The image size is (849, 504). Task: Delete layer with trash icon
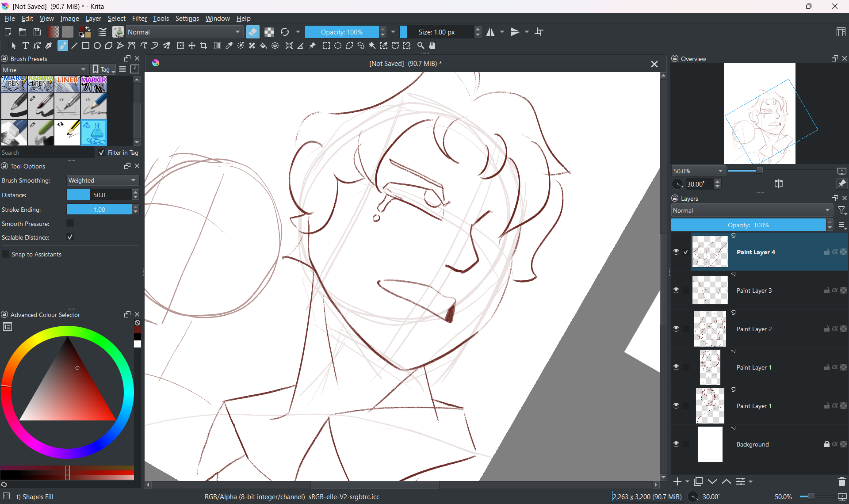coord(841,481)
